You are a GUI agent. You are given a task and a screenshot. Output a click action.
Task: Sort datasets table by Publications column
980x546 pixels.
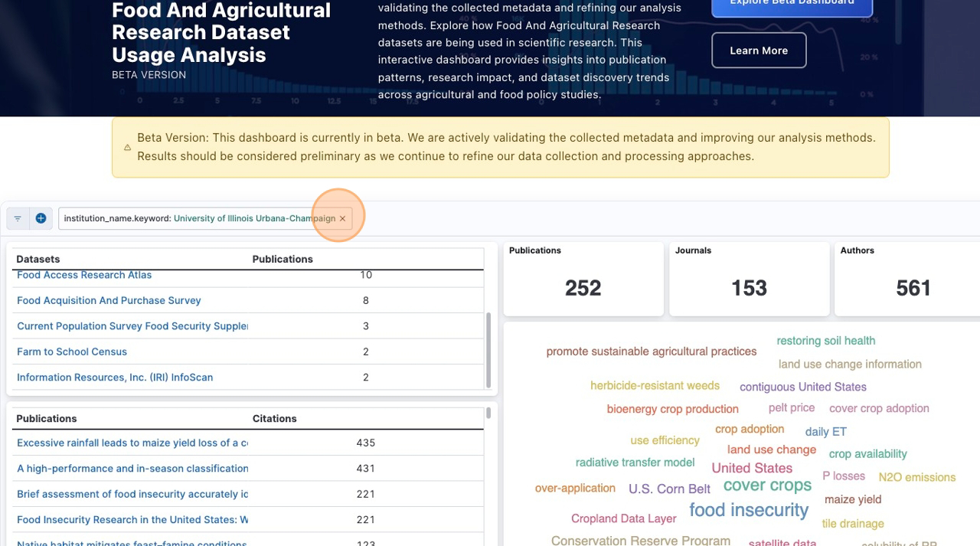tap(283, 259)
